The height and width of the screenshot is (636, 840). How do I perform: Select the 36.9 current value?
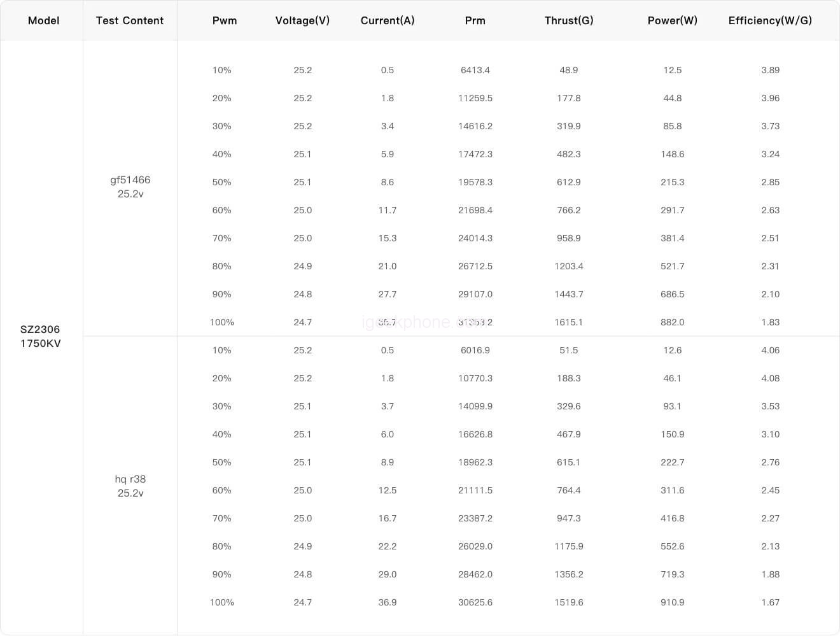(x=388, y=602)
